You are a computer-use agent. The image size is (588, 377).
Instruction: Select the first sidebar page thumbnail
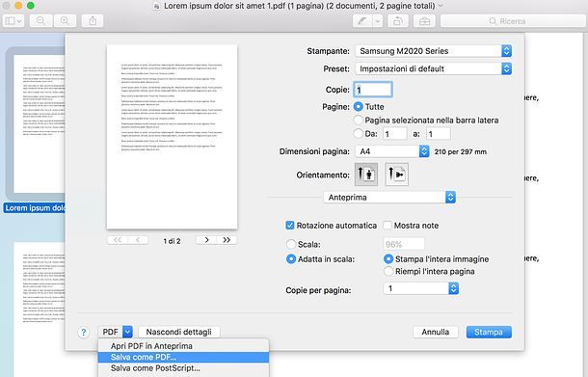pos(40,123)
